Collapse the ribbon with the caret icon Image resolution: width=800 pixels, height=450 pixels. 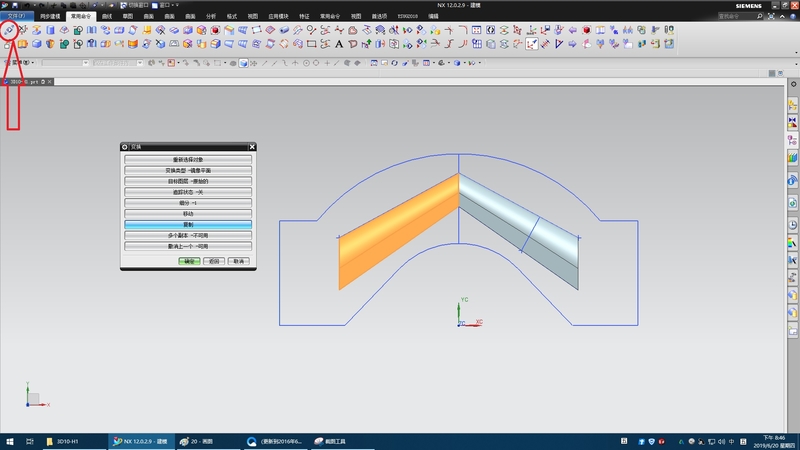pyautogui.click(x=782, y=16)
